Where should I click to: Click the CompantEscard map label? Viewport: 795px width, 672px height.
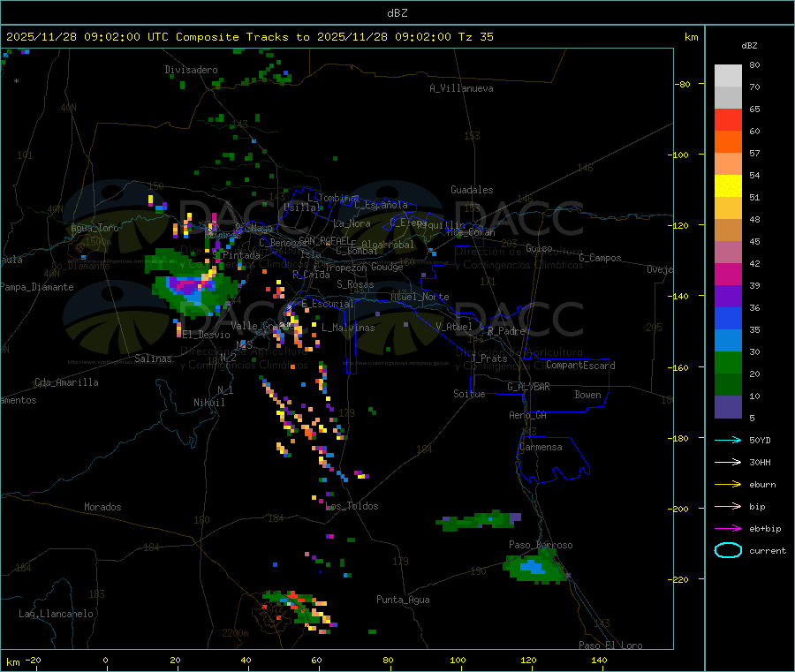(580, 366)
